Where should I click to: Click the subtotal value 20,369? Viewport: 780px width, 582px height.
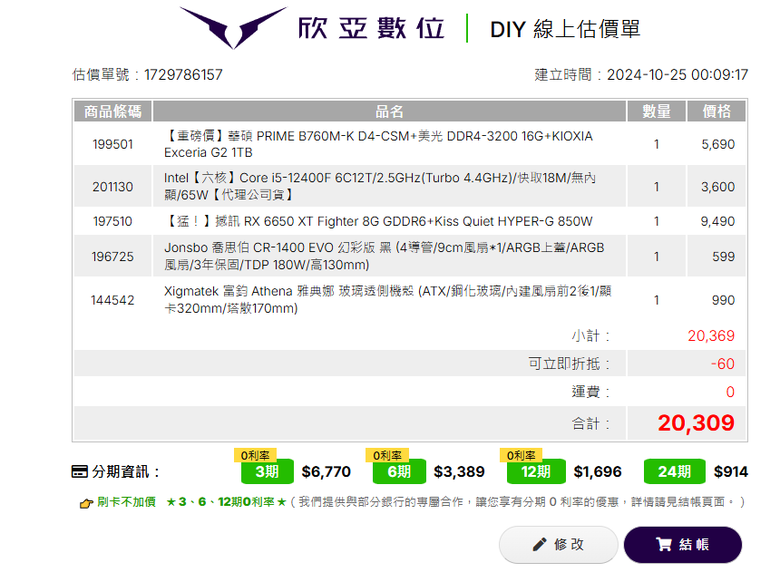click(x=711, y=336)
